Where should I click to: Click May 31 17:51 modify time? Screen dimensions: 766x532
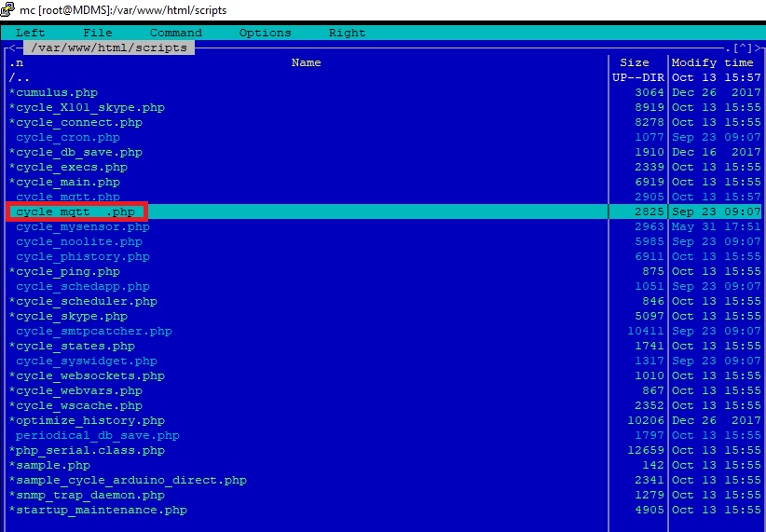717,226
